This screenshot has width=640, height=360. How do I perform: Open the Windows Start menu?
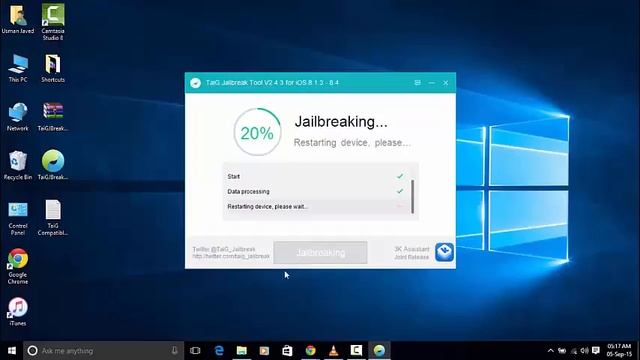pos(11,351)
